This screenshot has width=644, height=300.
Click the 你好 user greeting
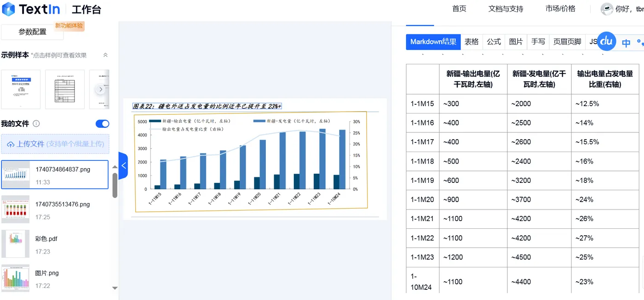(x=629, y=9)
